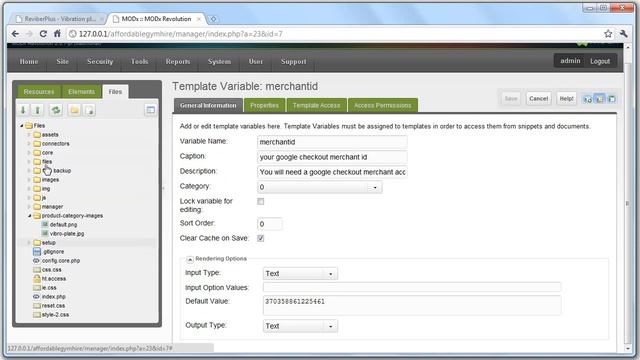640x360 pixels.
Task: Click the new folder icon in Files toolbar
Action: 74,110
